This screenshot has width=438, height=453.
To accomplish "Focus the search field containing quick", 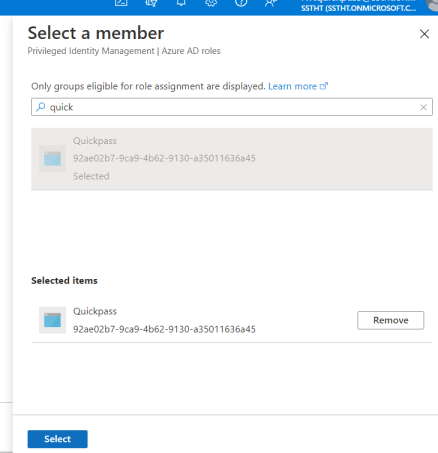I will (x=232, y=107).
